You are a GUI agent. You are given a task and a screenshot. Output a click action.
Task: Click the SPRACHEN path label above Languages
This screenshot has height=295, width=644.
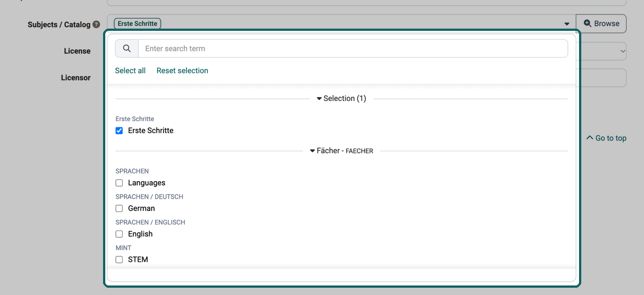click(132, 171)
